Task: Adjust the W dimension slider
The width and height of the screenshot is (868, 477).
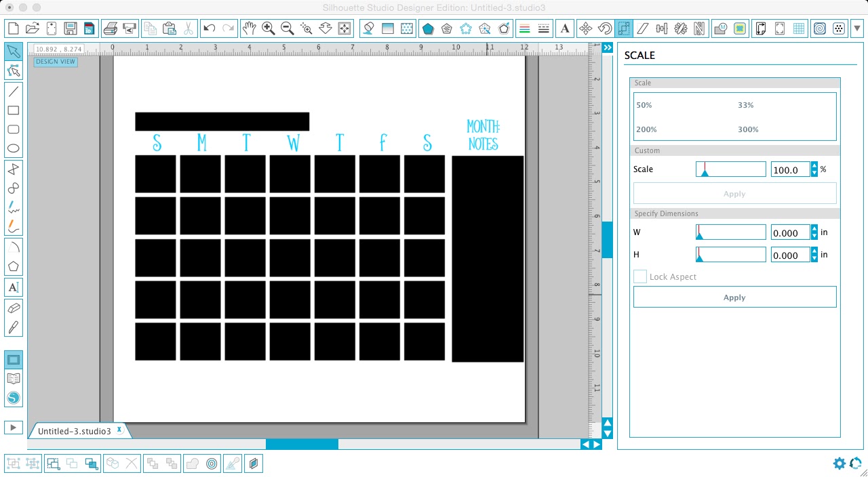Action: pyautogui.click(x=730, y=232)
